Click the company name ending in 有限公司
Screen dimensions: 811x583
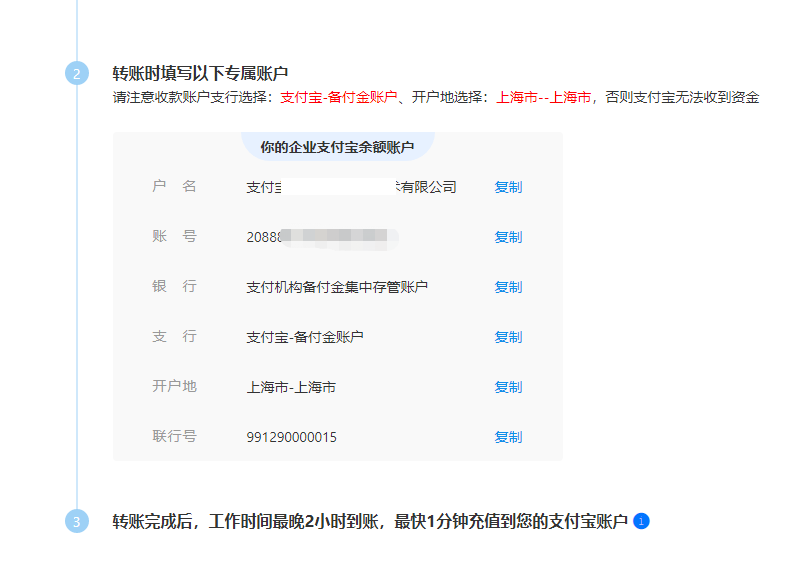(x=351, y=187)
